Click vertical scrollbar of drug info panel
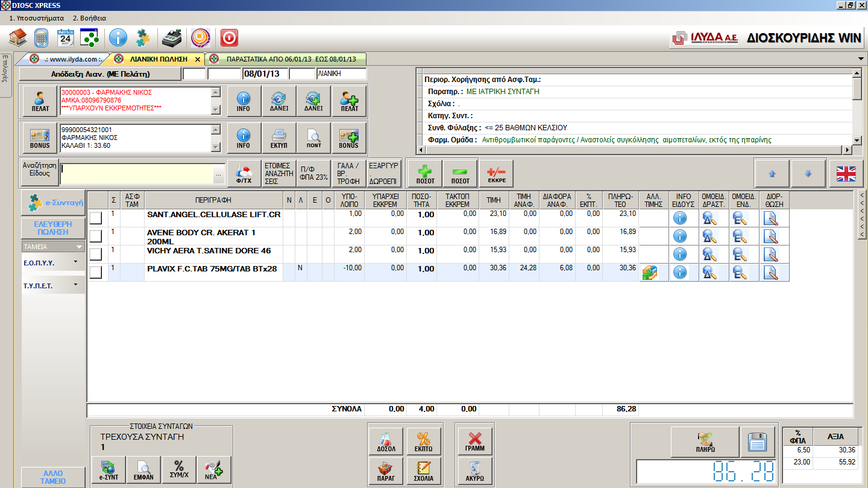The width and height of the screenshot is (868, 488). (857, 107)
